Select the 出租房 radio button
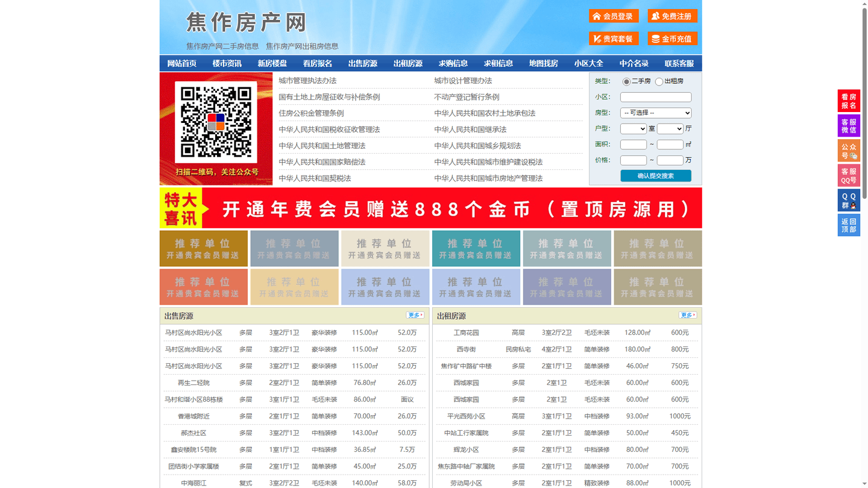The height and width of the screenshot is (488, 868). 659,81
